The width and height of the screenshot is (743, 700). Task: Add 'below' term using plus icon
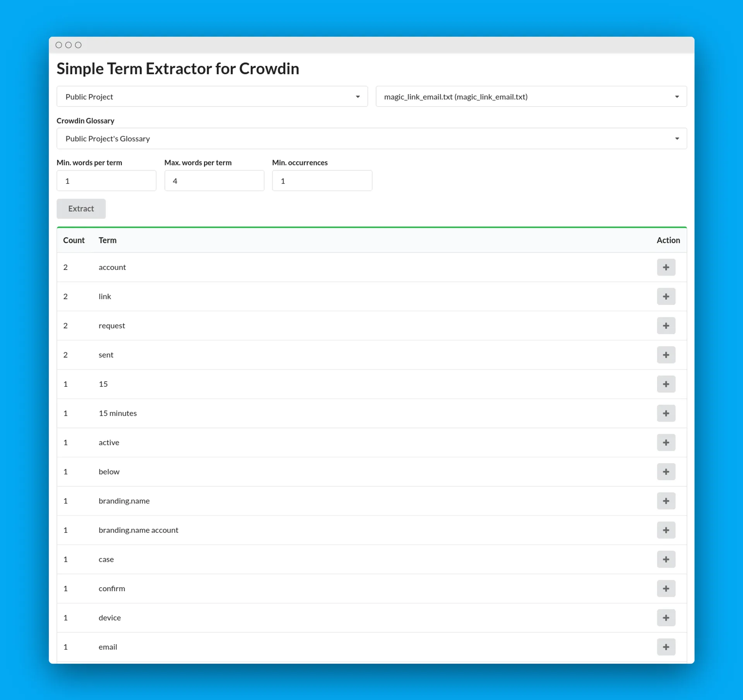point(666,472)
